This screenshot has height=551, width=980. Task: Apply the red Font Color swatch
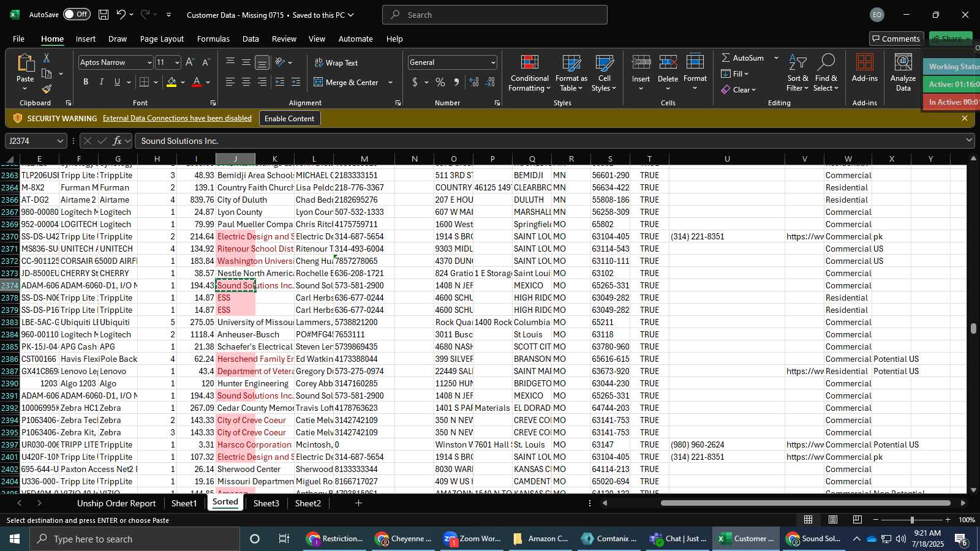pos(197,82)
